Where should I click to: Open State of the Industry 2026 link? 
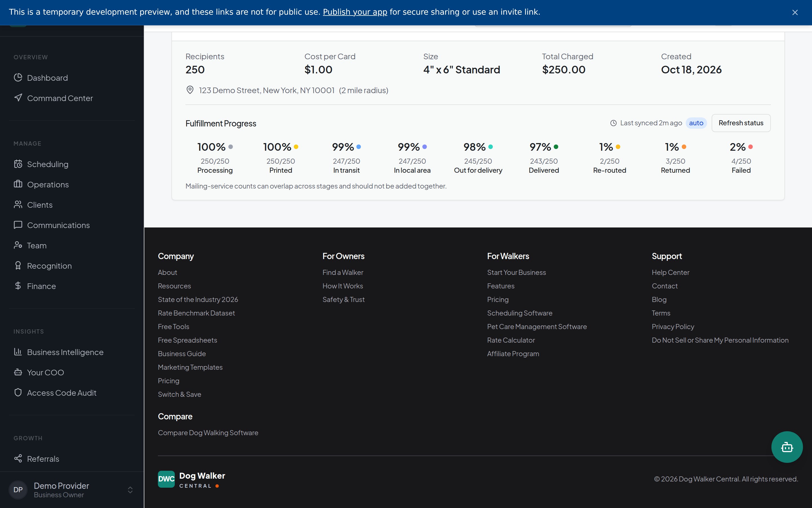click(198, 299)
